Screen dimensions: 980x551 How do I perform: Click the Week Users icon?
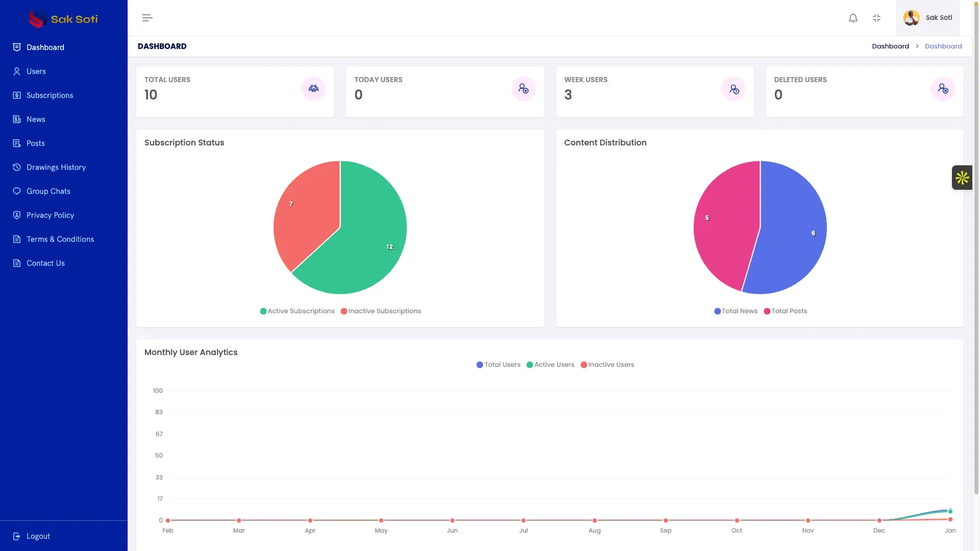[733, 89]
